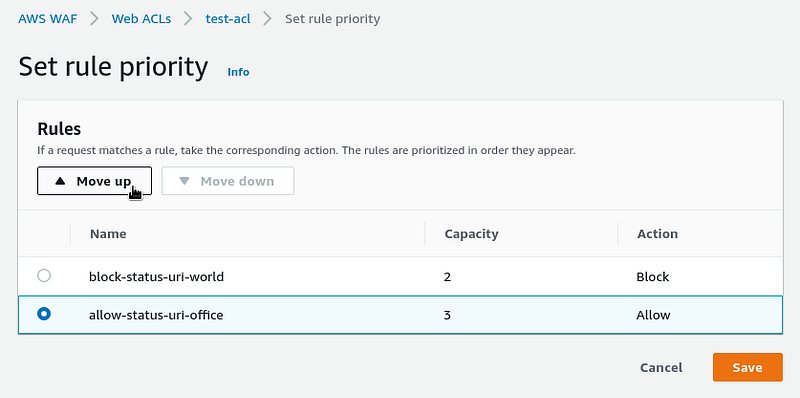Click the chevron separator after AWS WAF breadcrumb
Screen dimensions: 800x398
[95, 19]
